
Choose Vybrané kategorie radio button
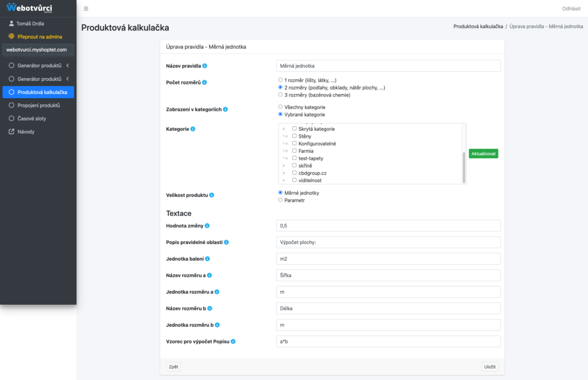[x=280, y=114]
